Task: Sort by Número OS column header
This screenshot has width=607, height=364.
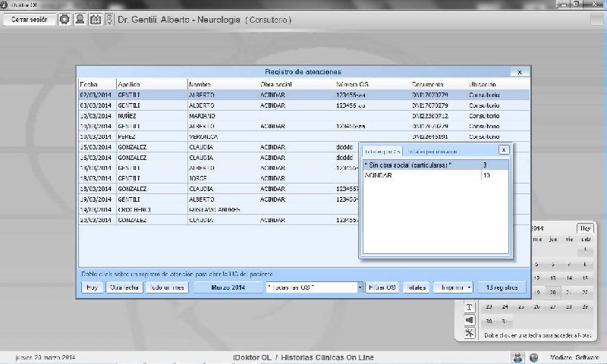Action: [x=373, y=84]
